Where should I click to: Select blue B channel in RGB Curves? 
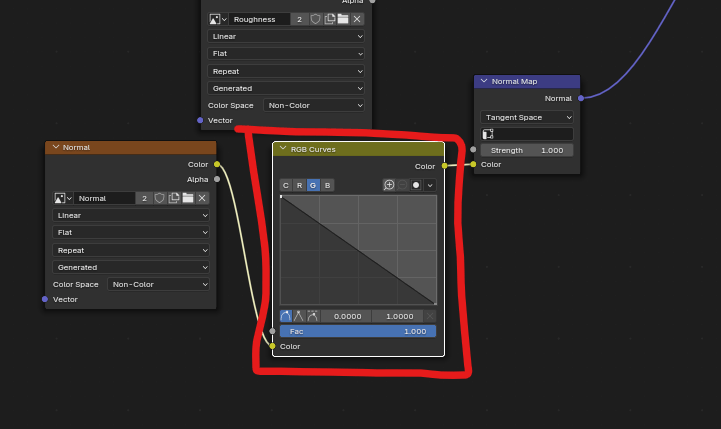(x=327, y=185)
